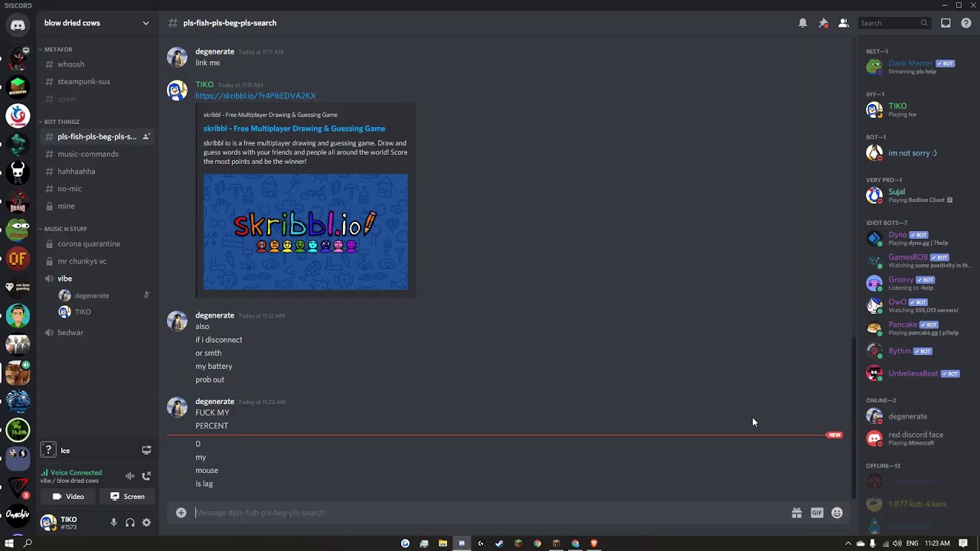Open notification settings bell icon
The width and height of the screenshot is (980, 551).
[x=802, y=23]
